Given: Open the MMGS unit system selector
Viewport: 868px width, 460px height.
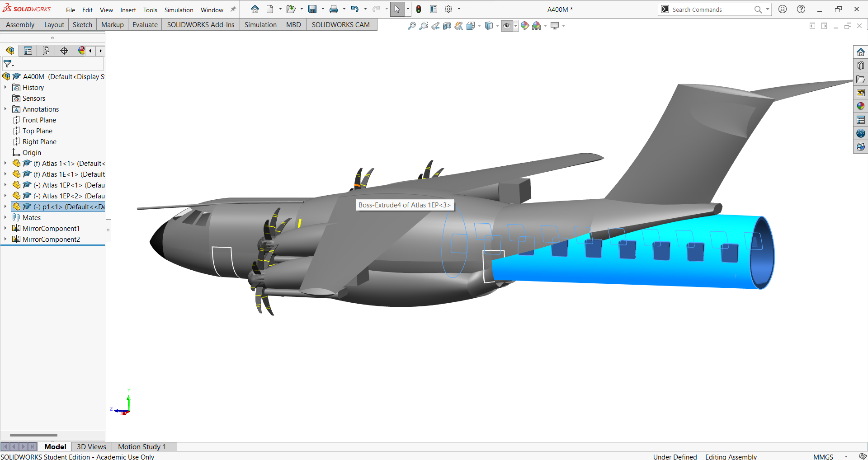Looking at the screenshot, I should tap(823, 456).
